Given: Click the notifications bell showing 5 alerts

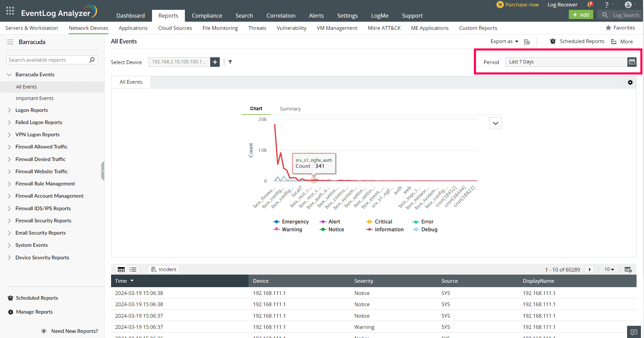Looking at the screenshot, I should coord(590,4).
